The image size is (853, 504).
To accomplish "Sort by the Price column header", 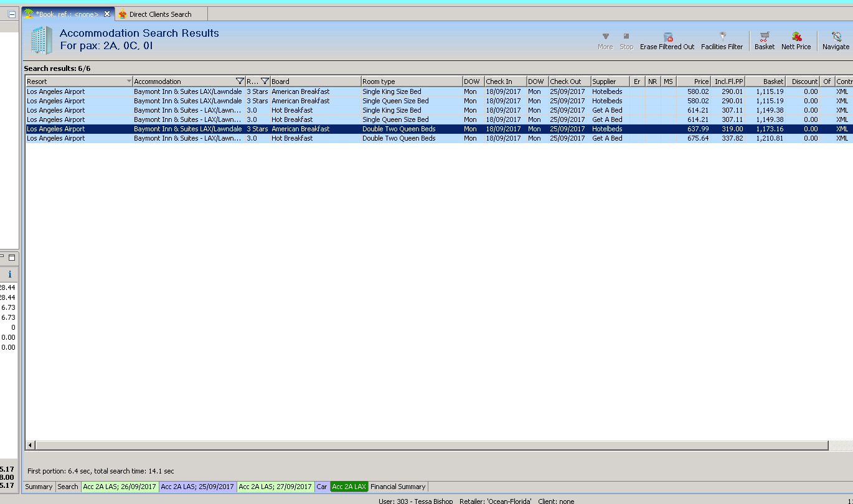I will coord(694,82).
